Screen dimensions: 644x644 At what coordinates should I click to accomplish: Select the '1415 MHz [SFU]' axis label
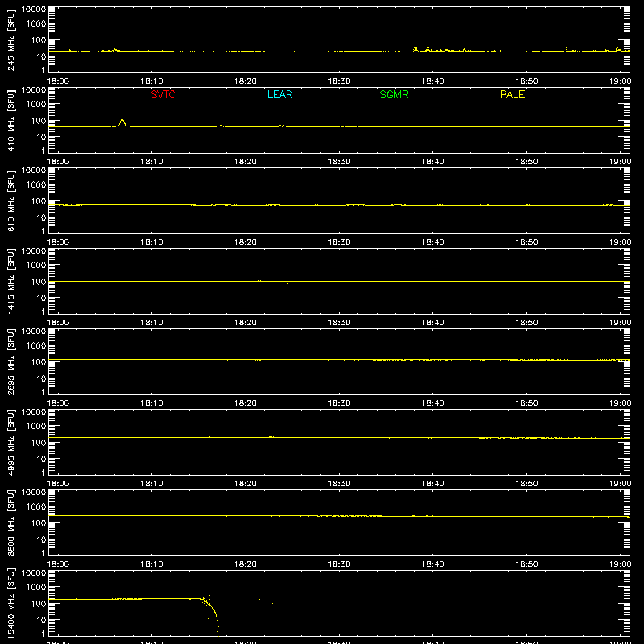click(10, 281)
